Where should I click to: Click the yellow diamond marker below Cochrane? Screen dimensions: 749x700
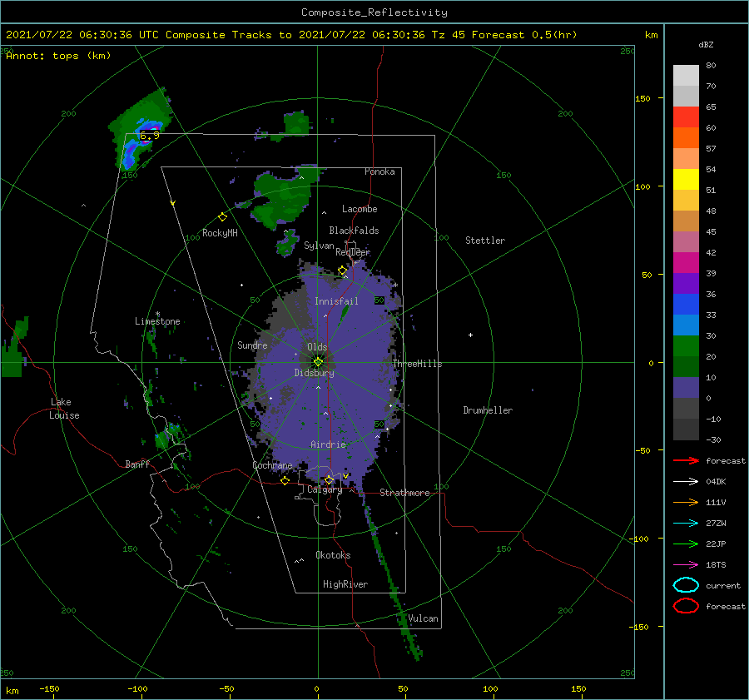click(x=285, y=481)
